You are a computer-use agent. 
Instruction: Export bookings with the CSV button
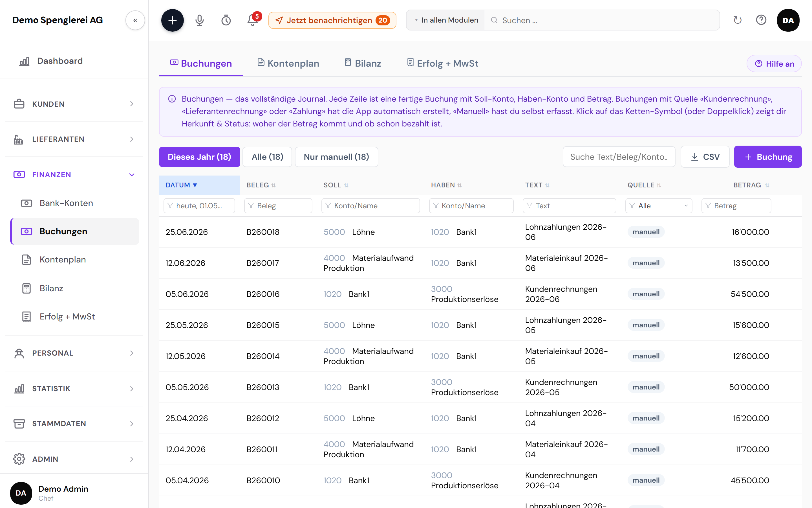[705, 157]
